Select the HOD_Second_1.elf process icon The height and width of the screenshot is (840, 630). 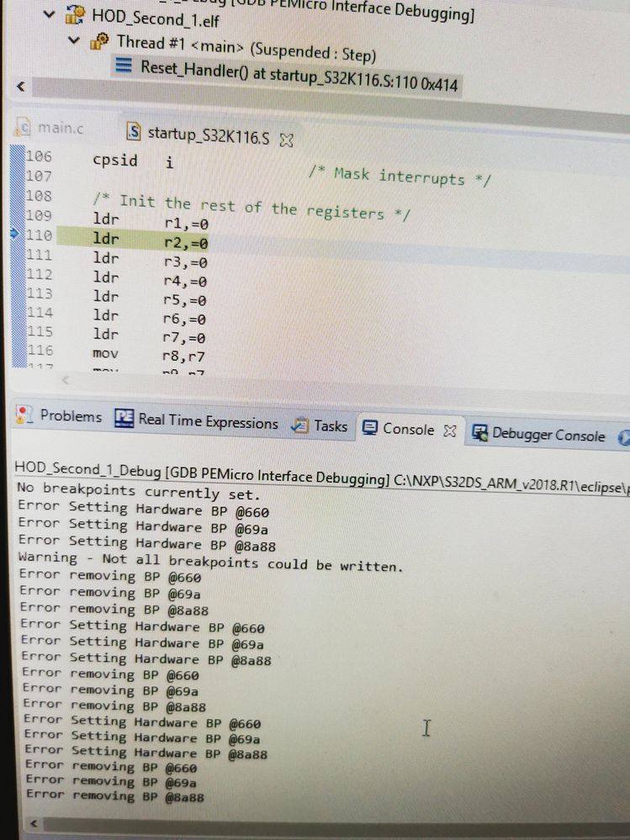[75, 15]
